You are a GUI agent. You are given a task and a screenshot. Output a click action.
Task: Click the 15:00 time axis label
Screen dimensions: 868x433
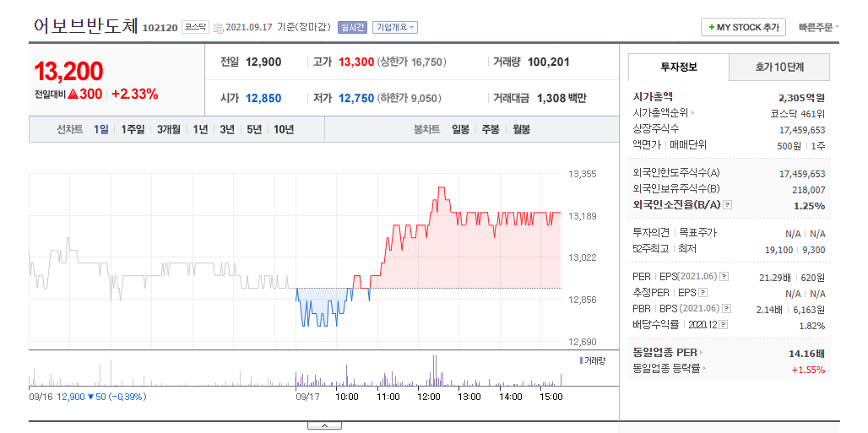click(x=551, y=397)
